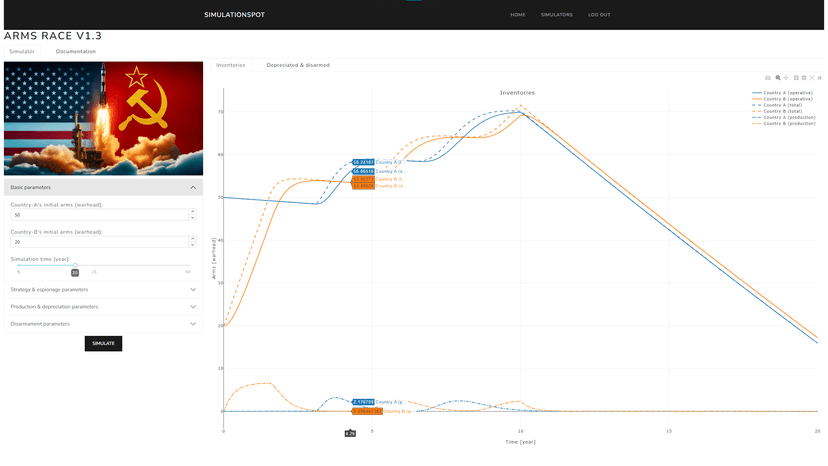Expand Strategy & espionage parameters
The height and width of the screenshot is (466, 828).
click(103, 290)
